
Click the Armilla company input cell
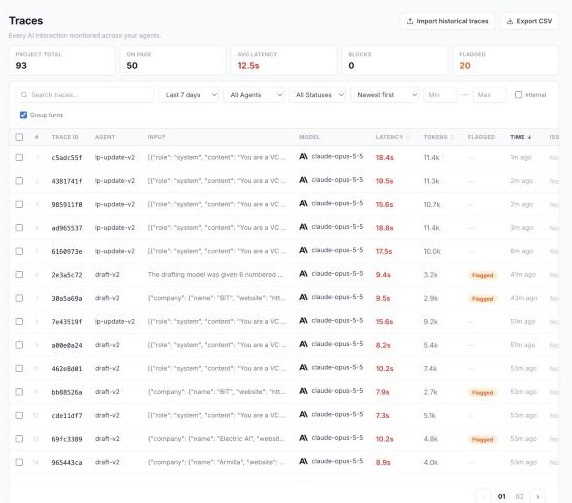pos(216,462)
